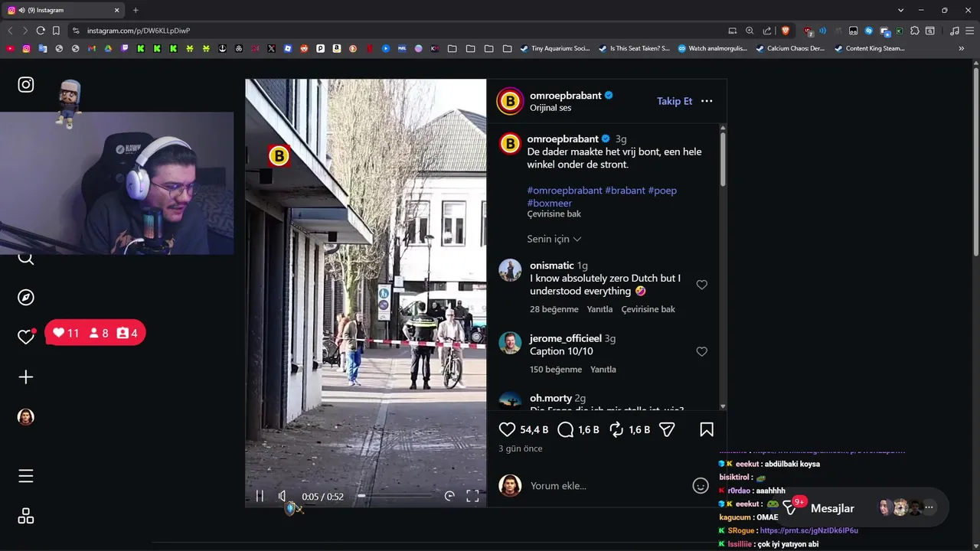Share post via paper plane icon
This screenshot has height=551, width=980.
coord(667,430)
